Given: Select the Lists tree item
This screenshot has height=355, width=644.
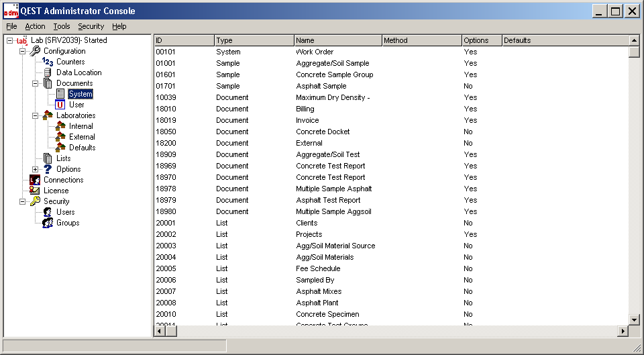Looking at the screenshot, I should point(64,158).
